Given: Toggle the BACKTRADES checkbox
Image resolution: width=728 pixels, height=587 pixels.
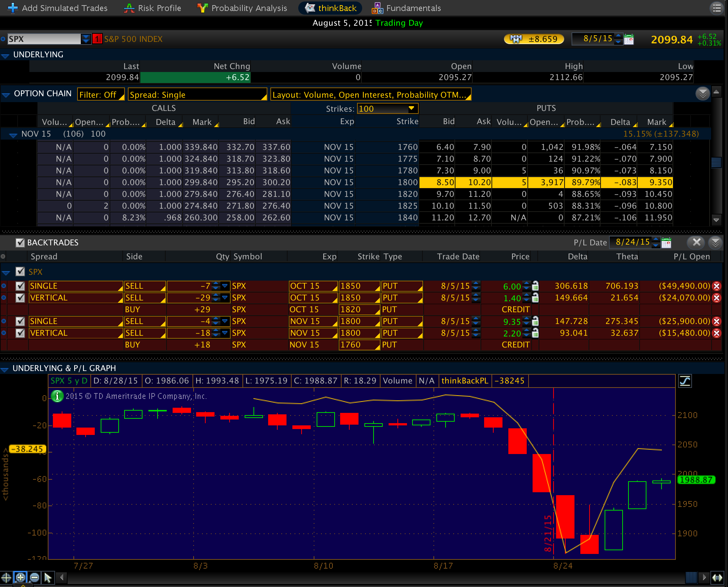Looking at the screenshot, I should 20,242.
